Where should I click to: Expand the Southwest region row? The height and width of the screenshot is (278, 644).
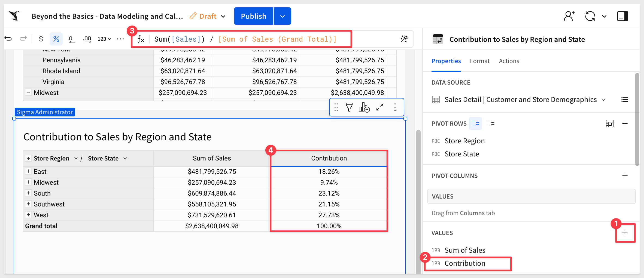tap(28, 204)
